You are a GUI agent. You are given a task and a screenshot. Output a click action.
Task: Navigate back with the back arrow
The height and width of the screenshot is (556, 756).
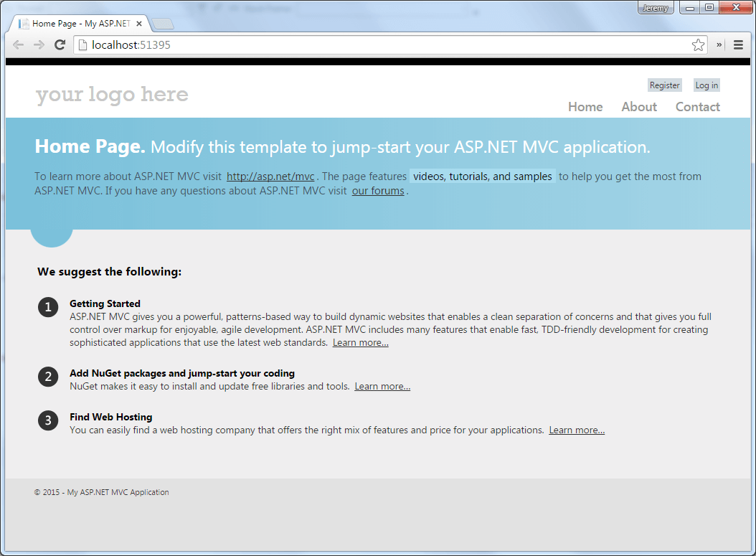(18, 44)
